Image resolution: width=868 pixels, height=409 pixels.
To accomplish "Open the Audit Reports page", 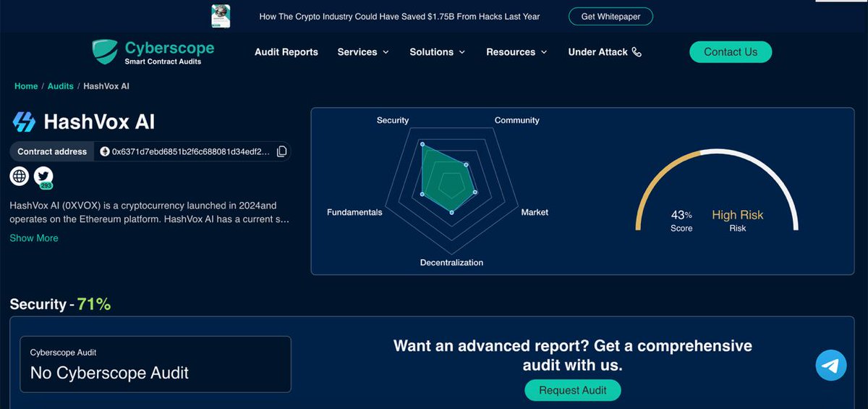I will (286, 52).
